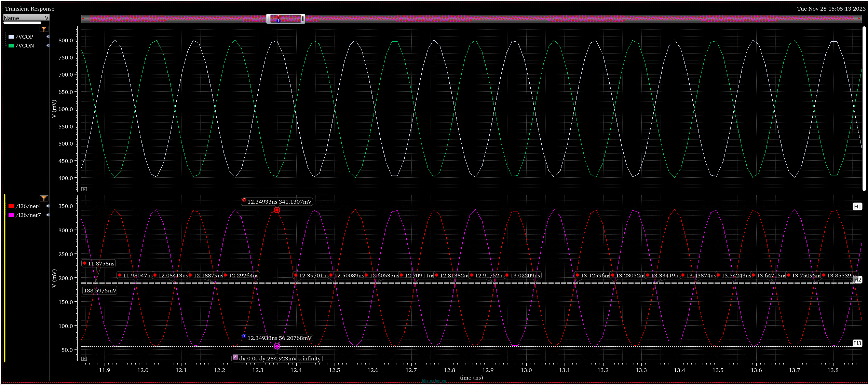Select the 12.91752ns marker label
Screen dimensions: 868x385
(487, 275)
